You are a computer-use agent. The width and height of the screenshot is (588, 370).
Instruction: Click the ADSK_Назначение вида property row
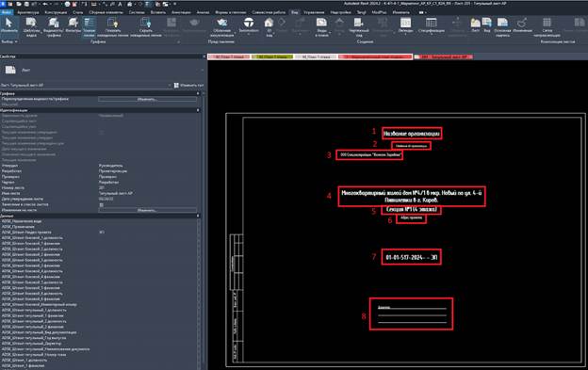(x=98, y=221)
